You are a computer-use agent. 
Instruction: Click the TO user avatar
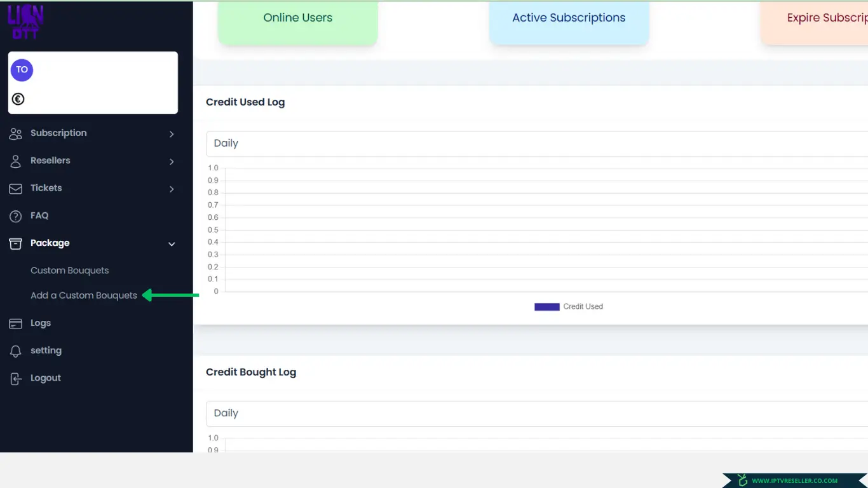[x=22, y=70]
